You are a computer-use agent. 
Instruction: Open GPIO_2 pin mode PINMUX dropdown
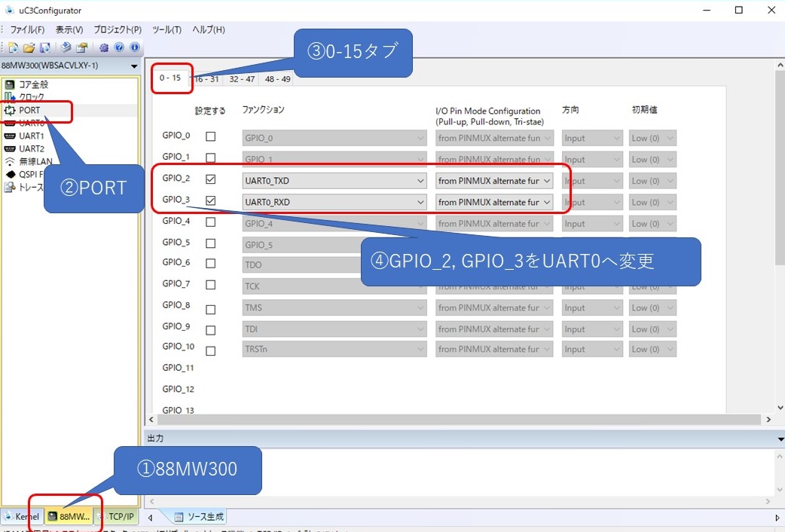[x=494, y=181]
